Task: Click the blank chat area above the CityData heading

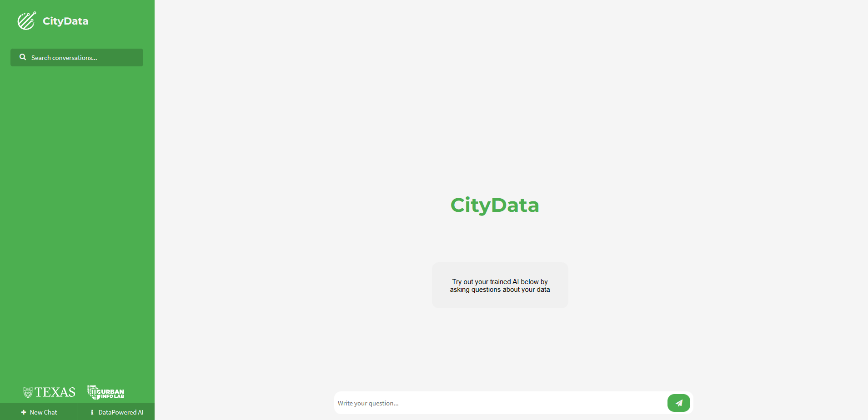Action: click(x=500, y=100)
